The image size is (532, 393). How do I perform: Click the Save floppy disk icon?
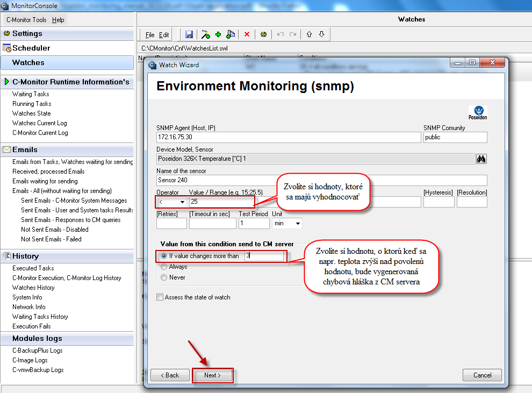[x=189, y=34]
